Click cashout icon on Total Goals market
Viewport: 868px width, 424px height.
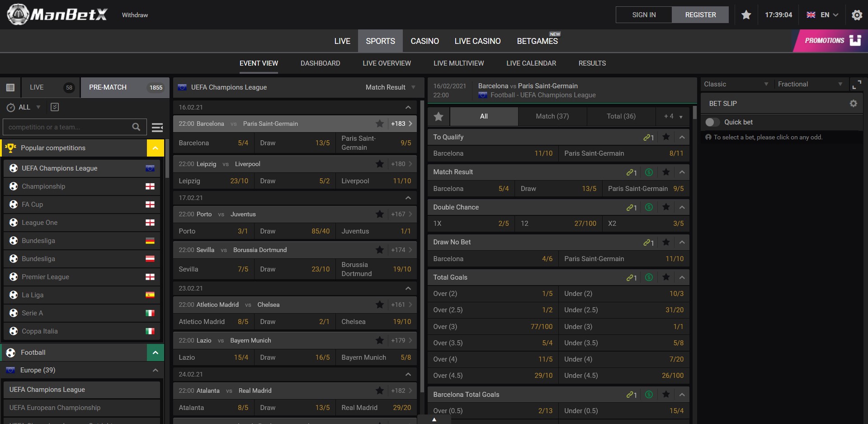point(649,277)
